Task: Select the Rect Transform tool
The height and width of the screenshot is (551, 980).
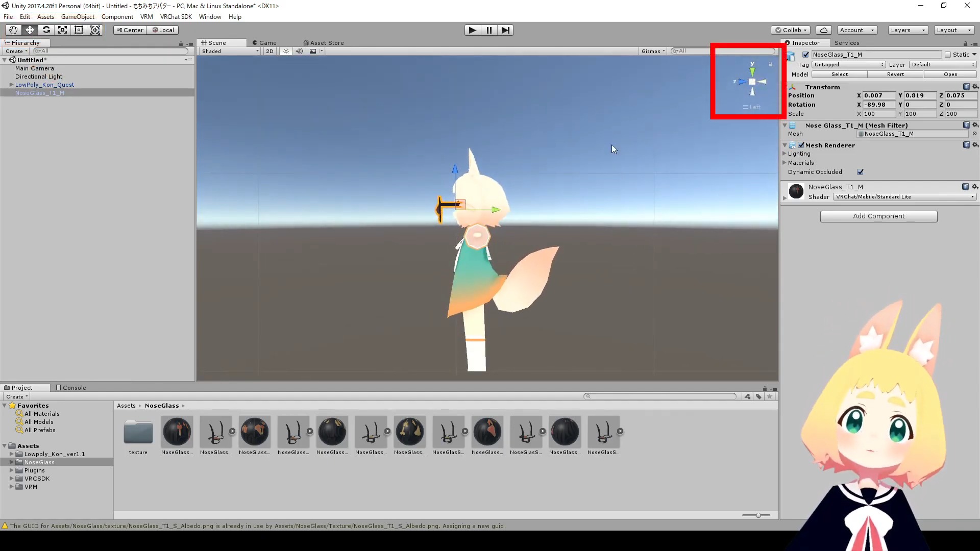Action: pyautogui.click(x=79, y=30)
